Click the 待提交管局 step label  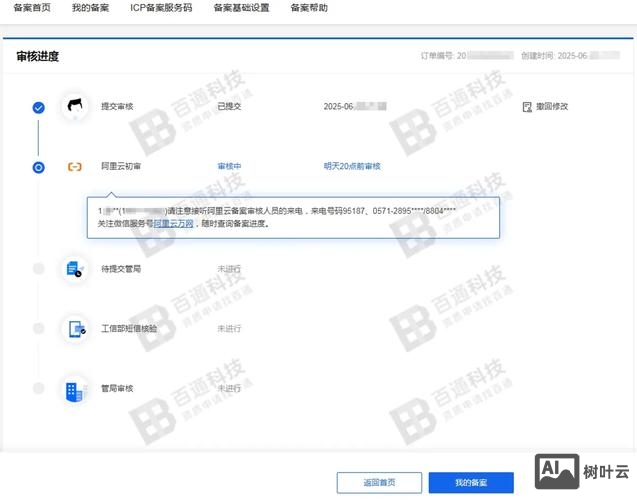[121, 269]
